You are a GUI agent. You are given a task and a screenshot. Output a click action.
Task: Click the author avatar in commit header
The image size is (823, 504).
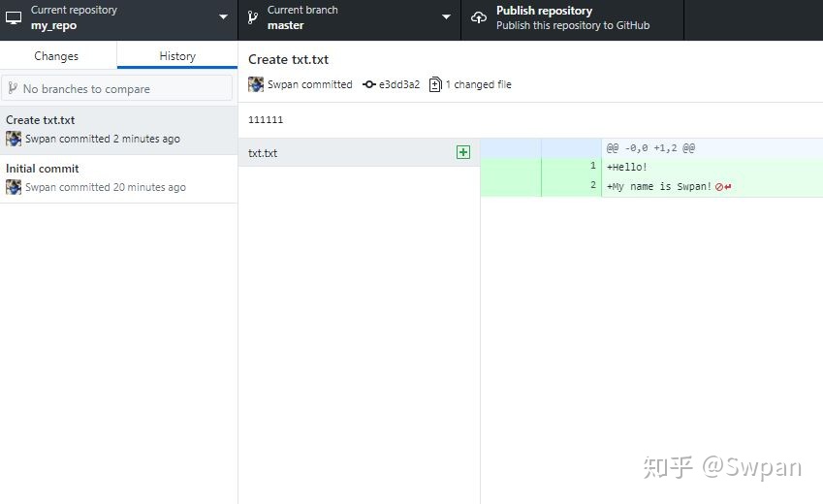(256, 84)
